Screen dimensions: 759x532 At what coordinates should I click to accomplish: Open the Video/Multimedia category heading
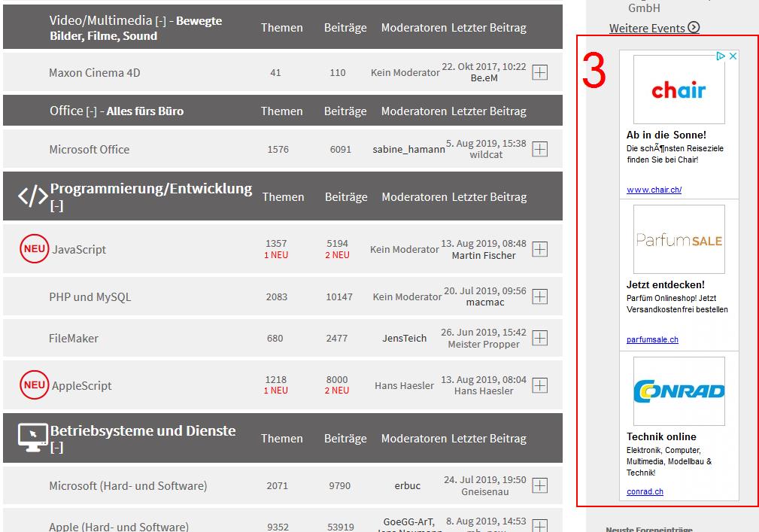[x=101, y=20]
